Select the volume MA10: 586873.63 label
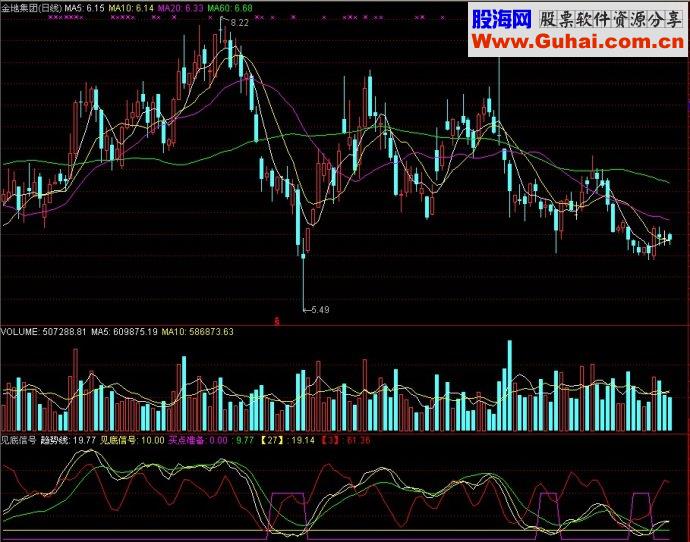Viewport: 690px width, 542px height. click(198, 332)
